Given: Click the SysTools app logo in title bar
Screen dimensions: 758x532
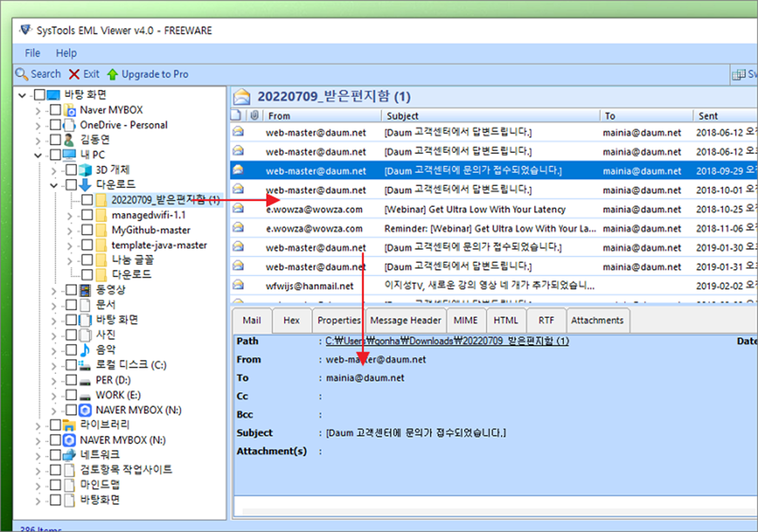Looking at the screenshot, I should (25, 30).
